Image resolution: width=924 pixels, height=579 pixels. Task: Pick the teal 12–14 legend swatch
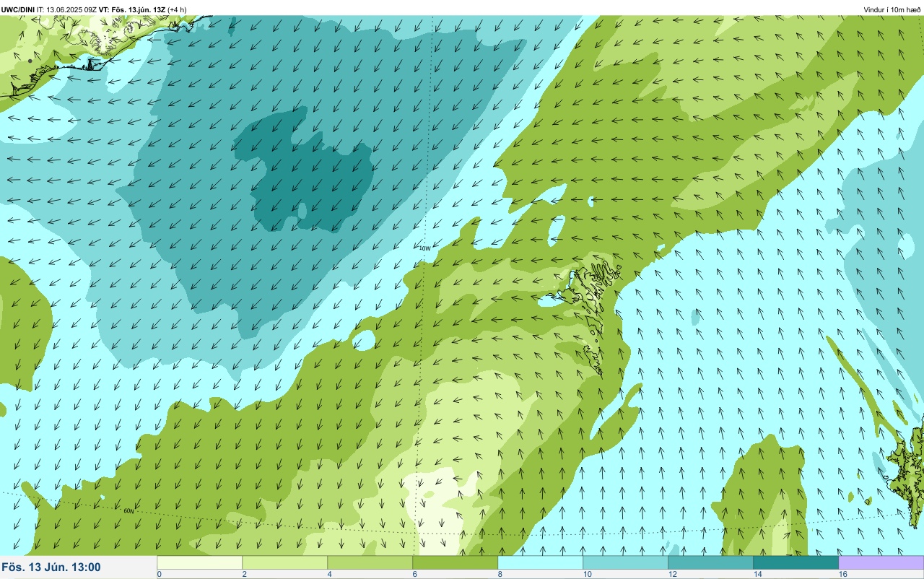coord(711,562)
